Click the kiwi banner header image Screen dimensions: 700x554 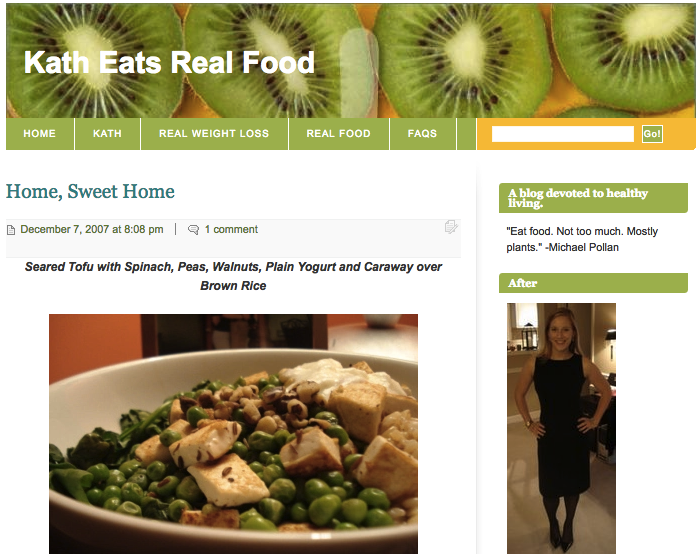pyautogui.click(x=351, y=61)
